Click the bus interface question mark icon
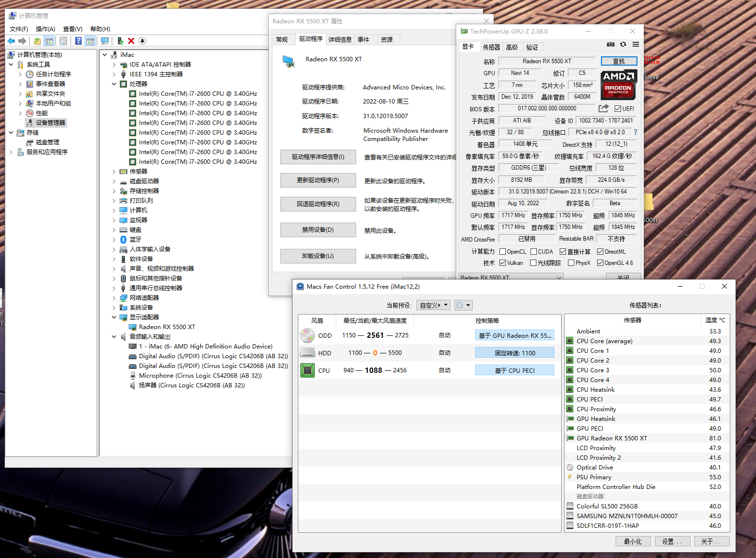 pyautogui.click(x=635, y=132)
